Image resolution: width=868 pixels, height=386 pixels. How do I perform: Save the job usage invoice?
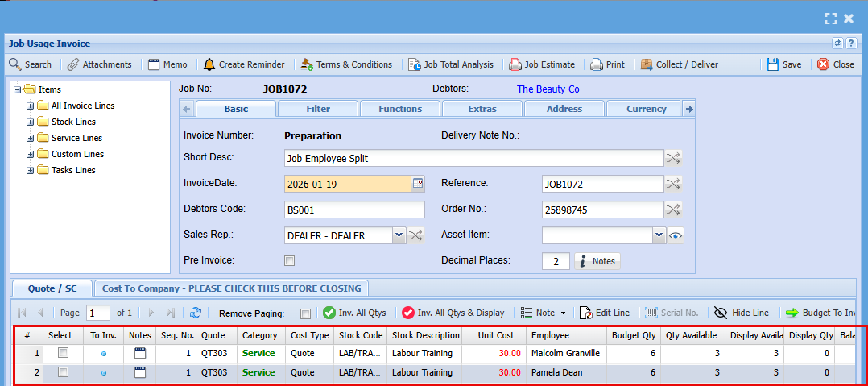[x=783, y=64]
